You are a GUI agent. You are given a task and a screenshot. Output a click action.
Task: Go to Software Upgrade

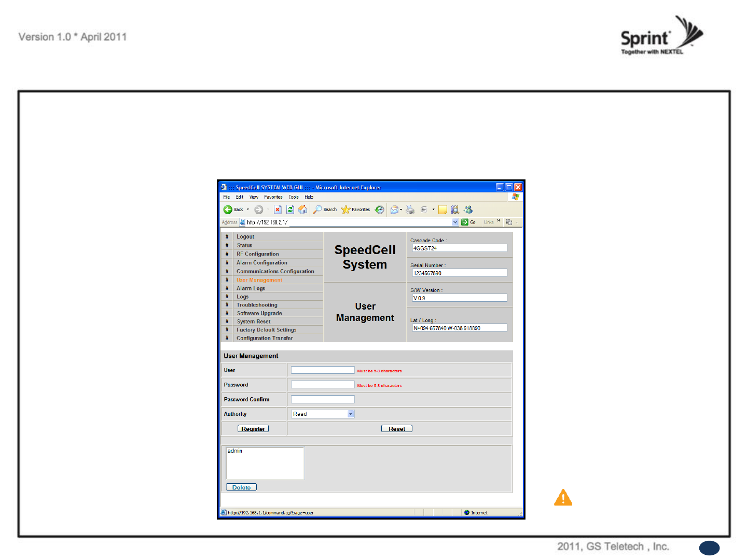click(259, 313)
